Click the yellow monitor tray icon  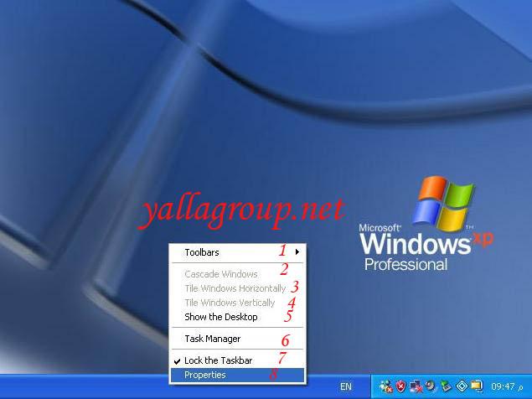[x=476, y=386]
